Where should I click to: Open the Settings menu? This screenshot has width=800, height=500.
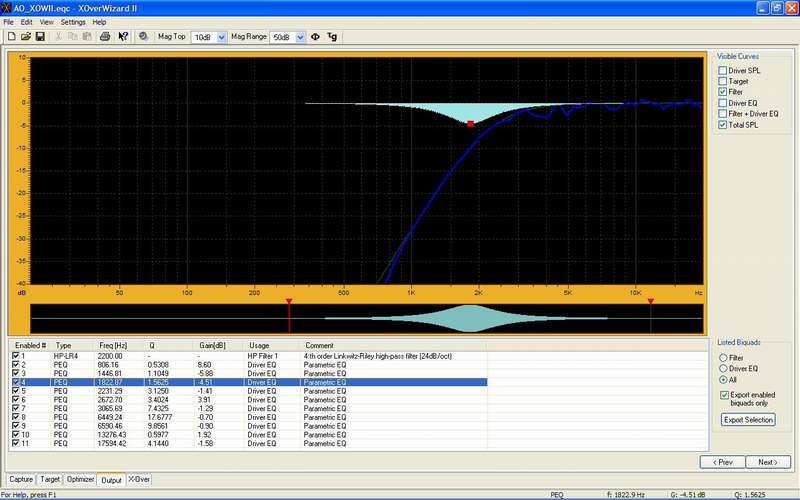73,22
